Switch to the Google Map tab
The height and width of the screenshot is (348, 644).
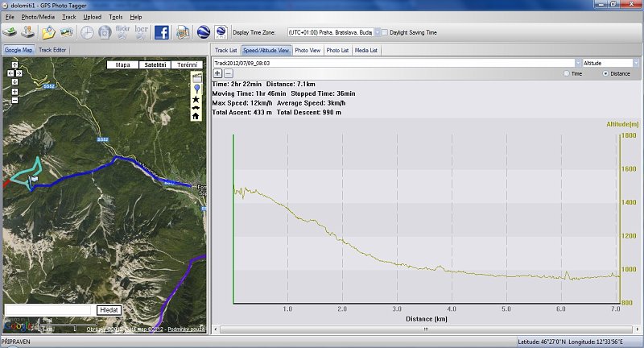click(x=19, y=50)
